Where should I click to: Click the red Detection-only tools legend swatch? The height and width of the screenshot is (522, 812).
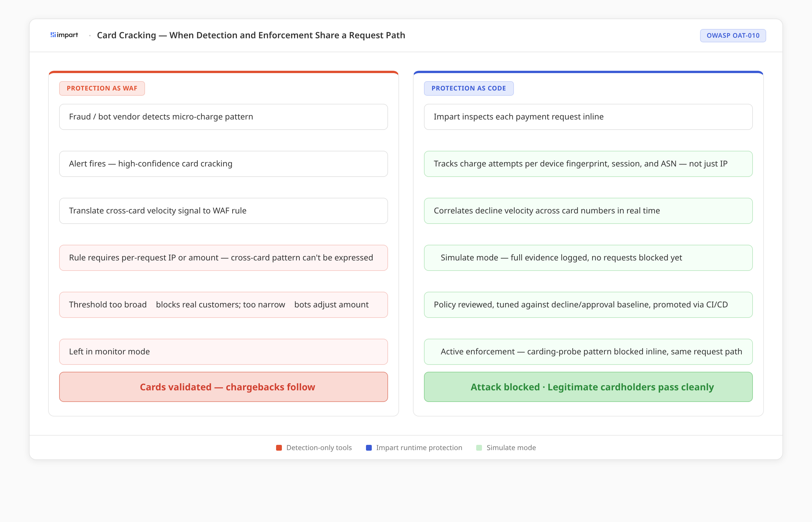tap(279, 448)
